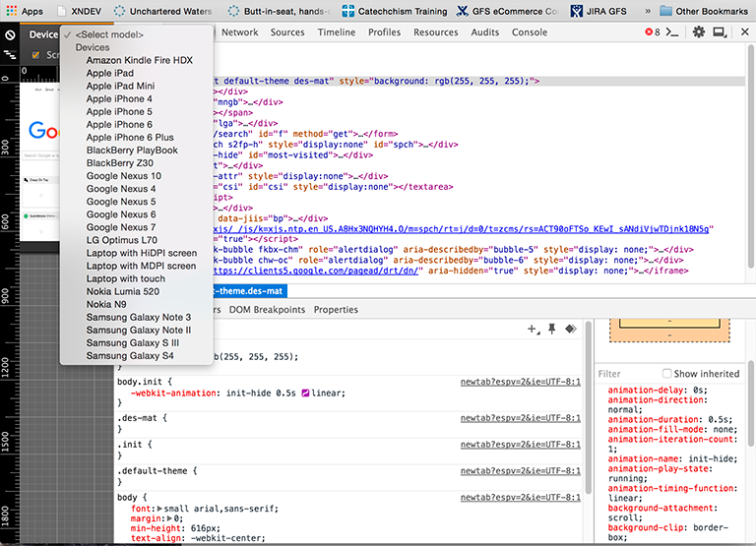This screenshot has height=546, width=756.
Task: Open XNDEV bookmark
Action: point(79,11)
